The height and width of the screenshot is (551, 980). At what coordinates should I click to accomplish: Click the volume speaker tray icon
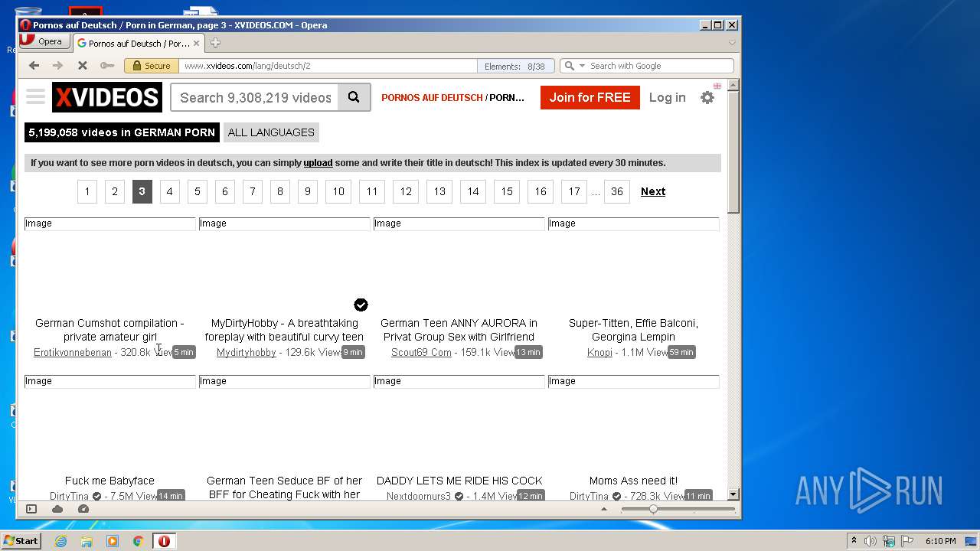[x=871, y=541]
